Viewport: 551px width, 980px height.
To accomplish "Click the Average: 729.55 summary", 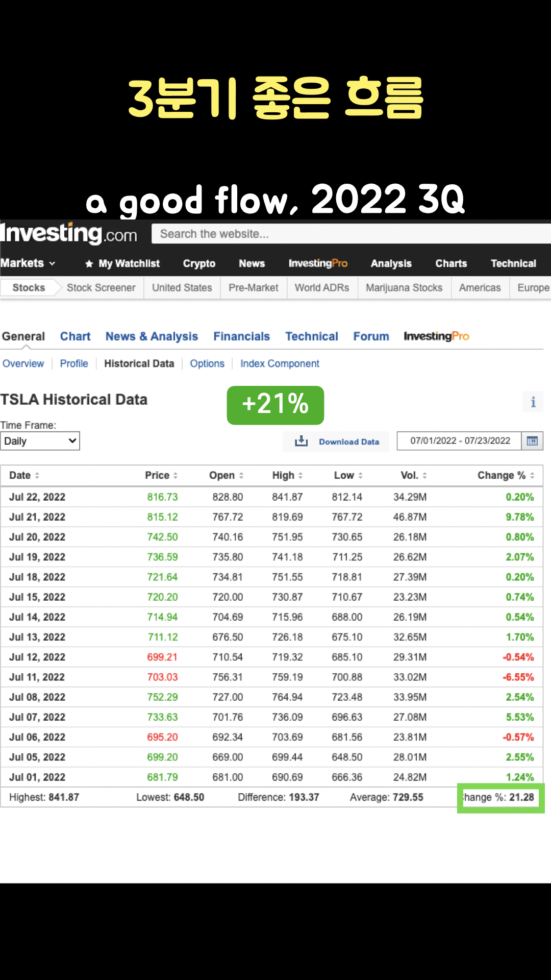I will point(386,797).
